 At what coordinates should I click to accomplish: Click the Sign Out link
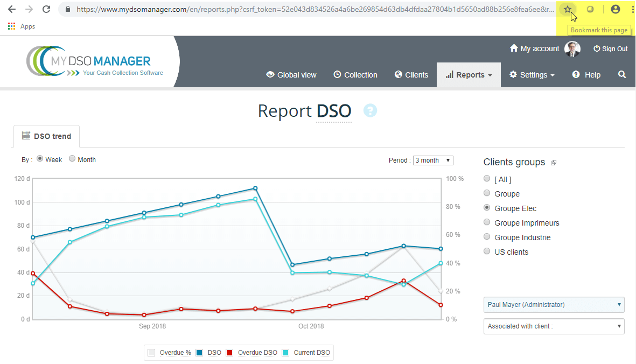610,49
